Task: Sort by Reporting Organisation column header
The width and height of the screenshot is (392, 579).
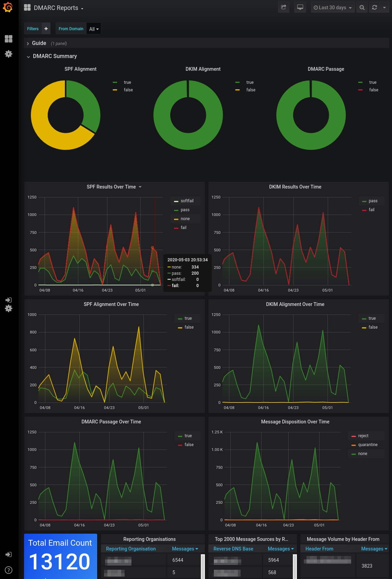Action: pyautogui.click(x=131, y=549)
